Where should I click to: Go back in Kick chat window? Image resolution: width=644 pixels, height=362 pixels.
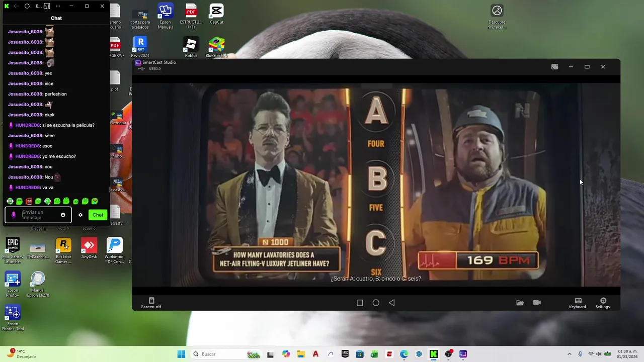[16, 6]
